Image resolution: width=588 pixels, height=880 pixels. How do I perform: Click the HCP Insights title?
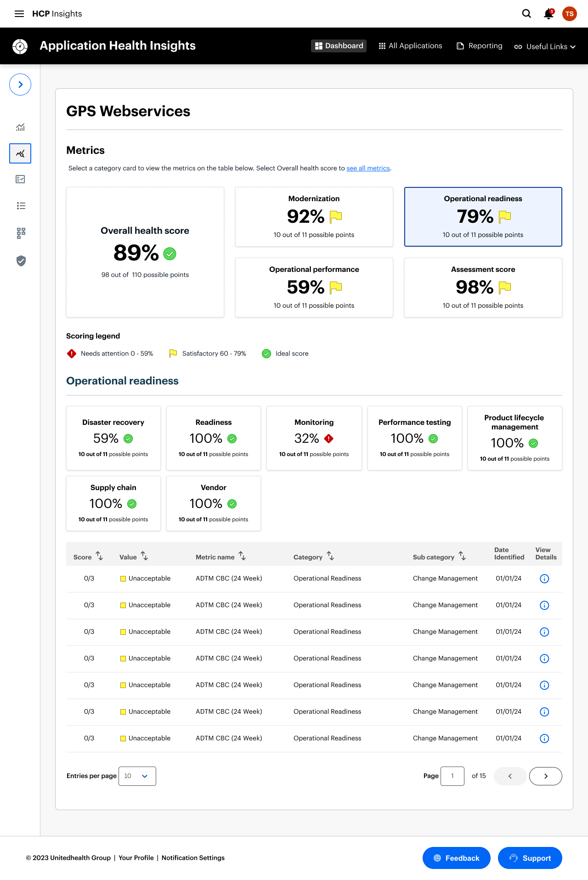[x=57, y=14]
